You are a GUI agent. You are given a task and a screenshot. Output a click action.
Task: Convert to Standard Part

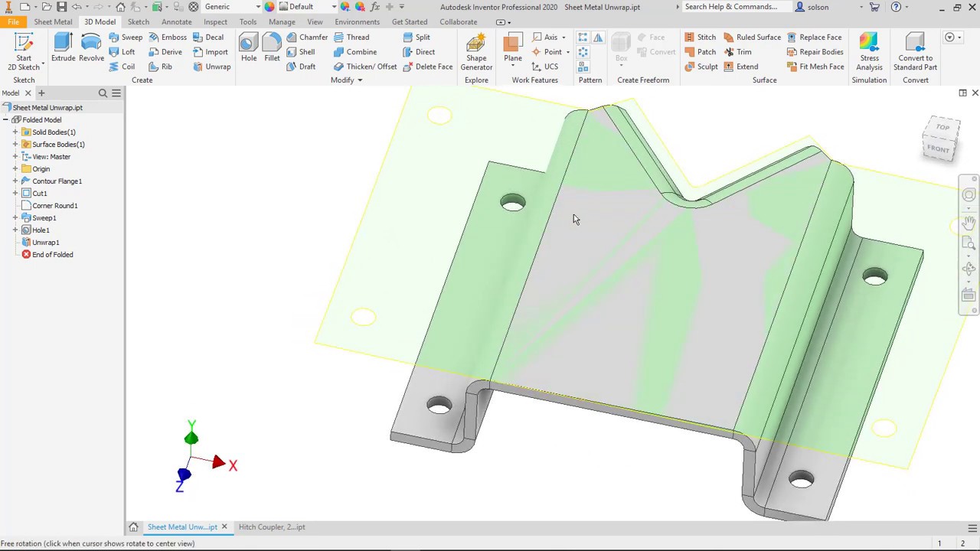click(x=915, y=52)
